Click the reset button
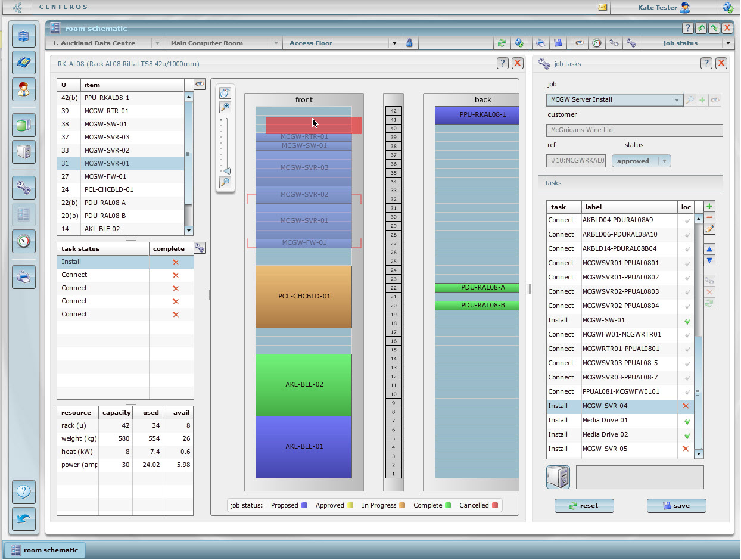 click(x=584, y=505)
